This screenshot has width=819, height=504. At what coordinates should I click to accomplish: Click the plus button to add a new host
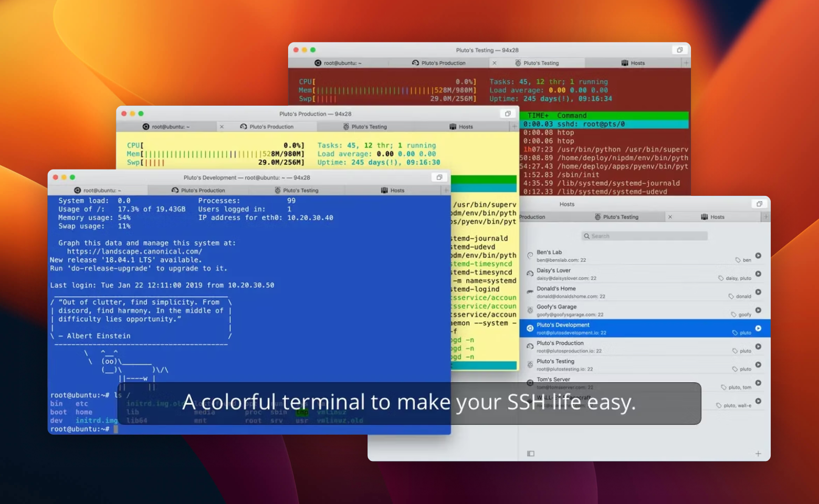tap(758, 453)
